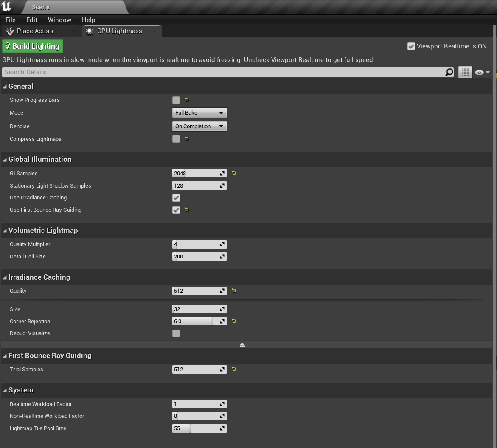Click the Irradiance Caching Size 32 field
The height and width of the screenshot is (448, 497).
tap(199, 309)
